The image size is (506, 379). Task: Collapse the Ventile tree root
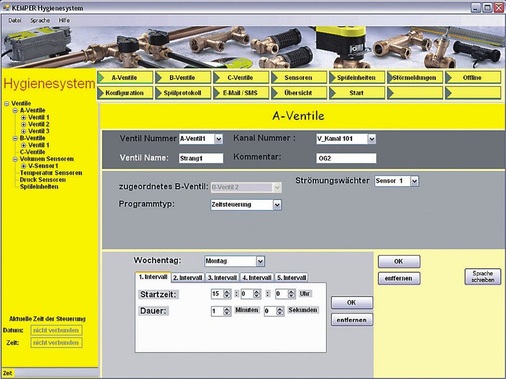coord(6,104)
